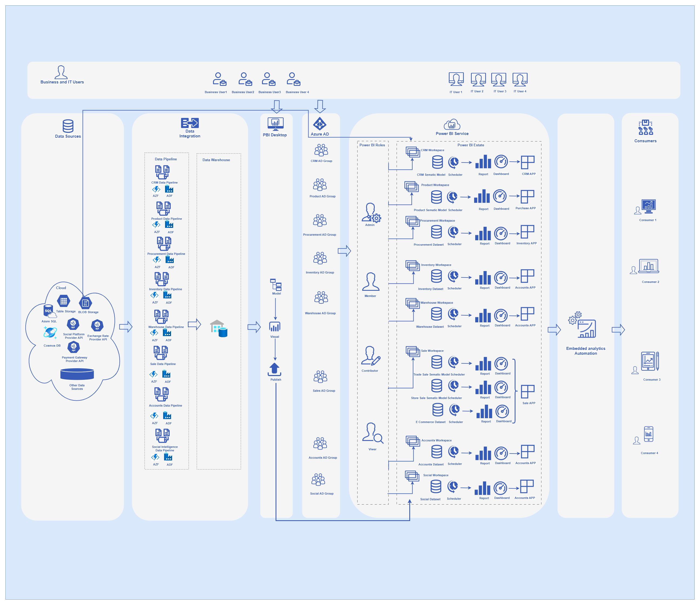Click the Social Workspace icon
Screen dimensions: 700x605
(x=412, y=476)
